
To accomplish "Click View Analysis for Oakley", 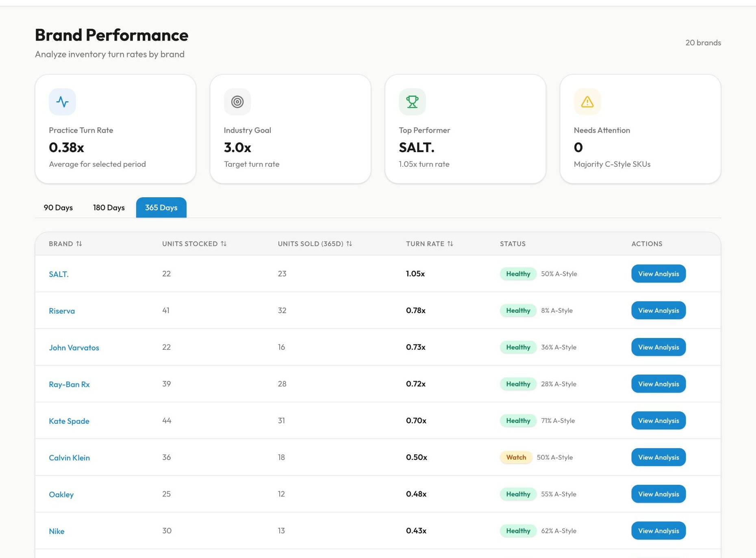I will click(658, 494).
